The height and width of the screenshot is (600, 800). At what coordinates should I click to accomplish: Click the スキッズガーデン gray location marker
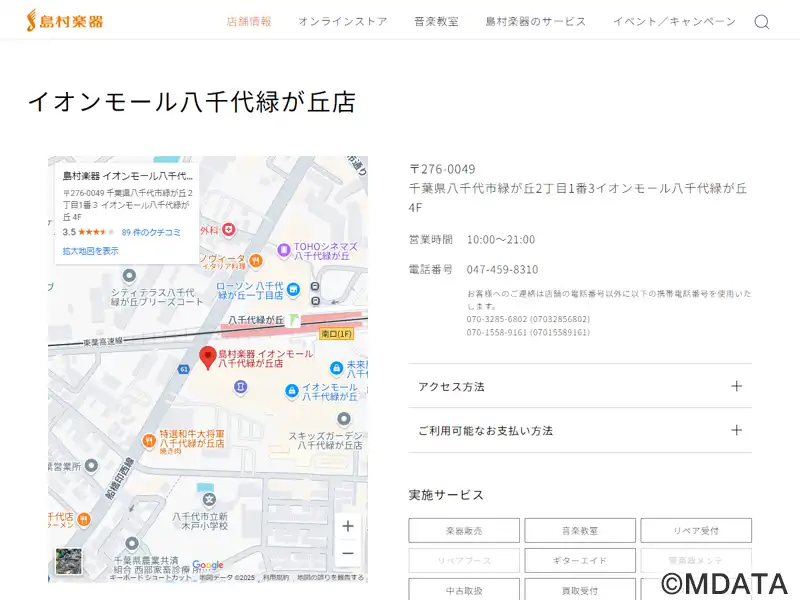[344, 419]
